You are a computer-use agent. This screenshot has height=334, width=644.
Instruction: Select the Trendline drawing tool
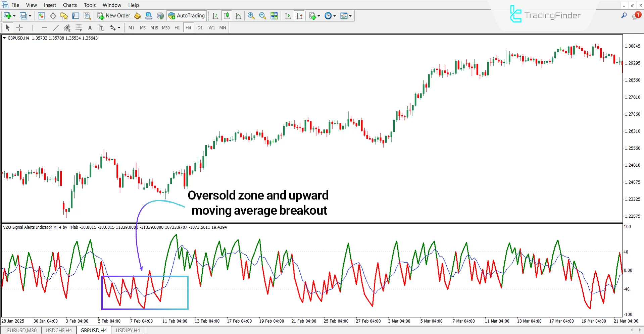pos(56,27)
